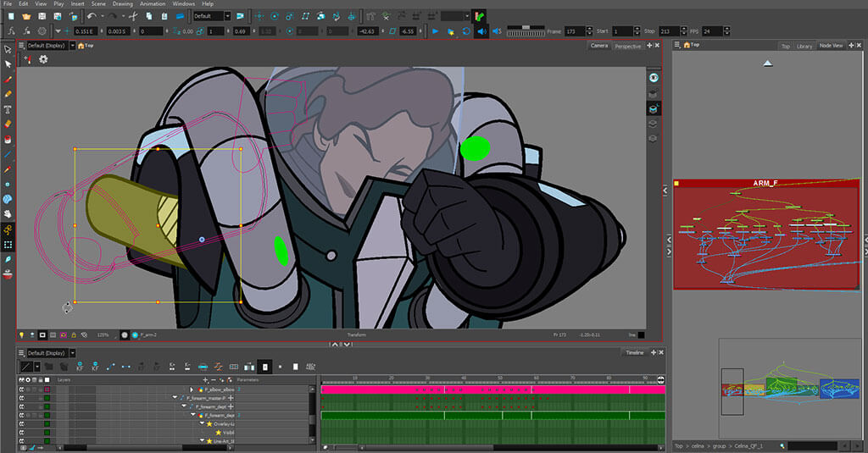
Task: Click the Save icon in the top toolbar
Action: (x=42, y=16)
